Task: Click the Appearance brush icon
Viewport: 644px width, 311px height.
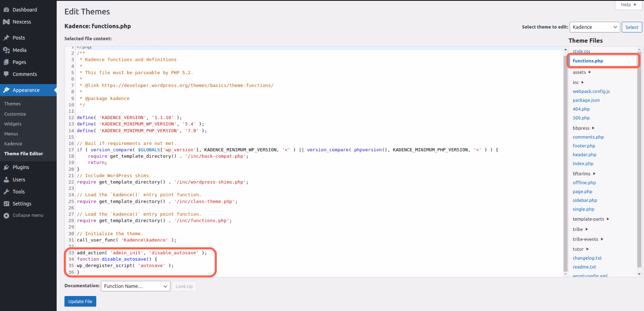Action: coord(6,90)
